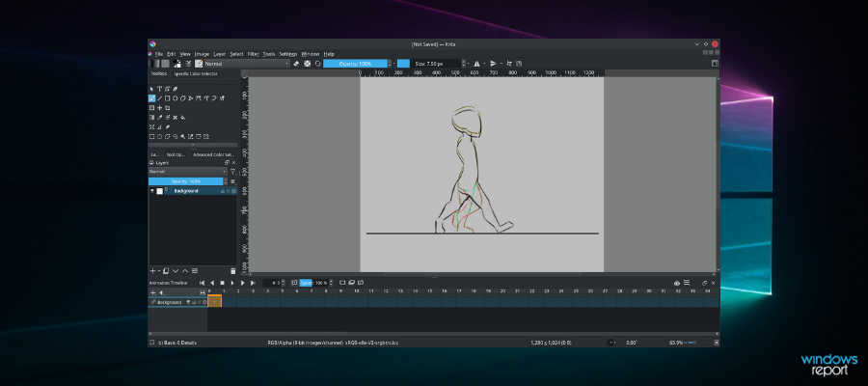Open the File menu

[x=159, y=54]
